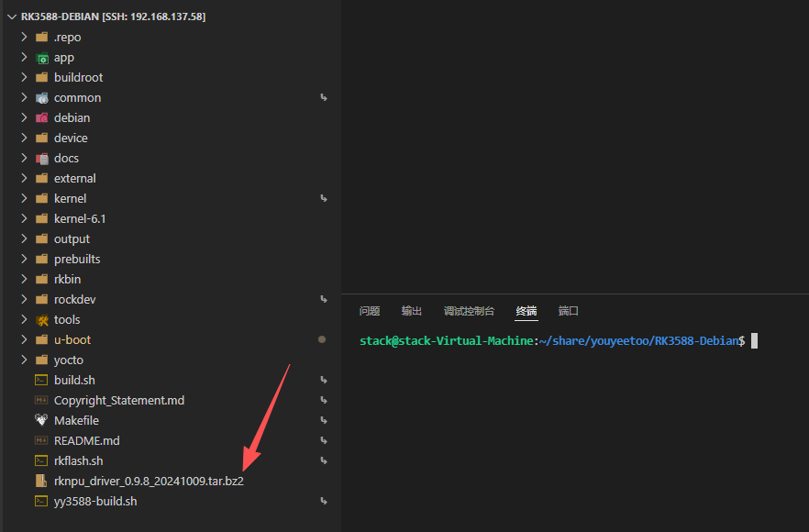Expand the buildroot folder chevron
This screenshot has height=532, width=809.
24,77
